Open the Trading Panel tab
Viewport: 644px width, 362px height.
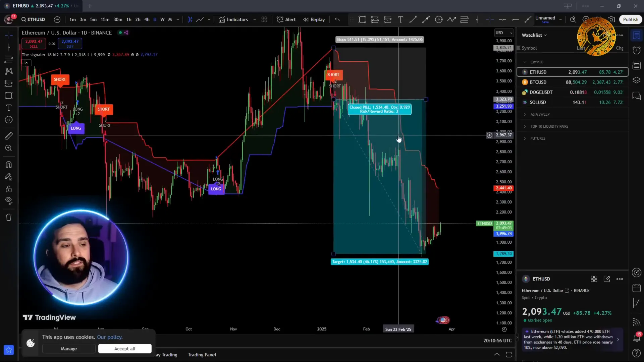(202, 355)
